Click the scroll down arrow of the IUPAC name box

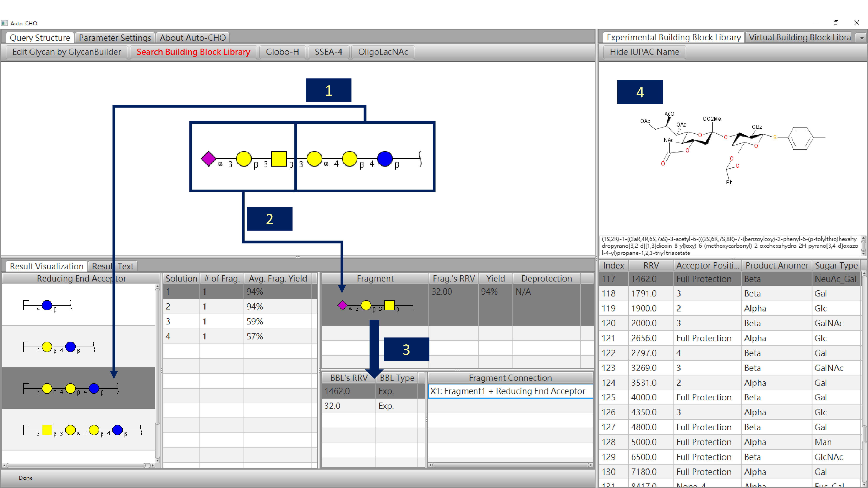click(x=863, y=253)
